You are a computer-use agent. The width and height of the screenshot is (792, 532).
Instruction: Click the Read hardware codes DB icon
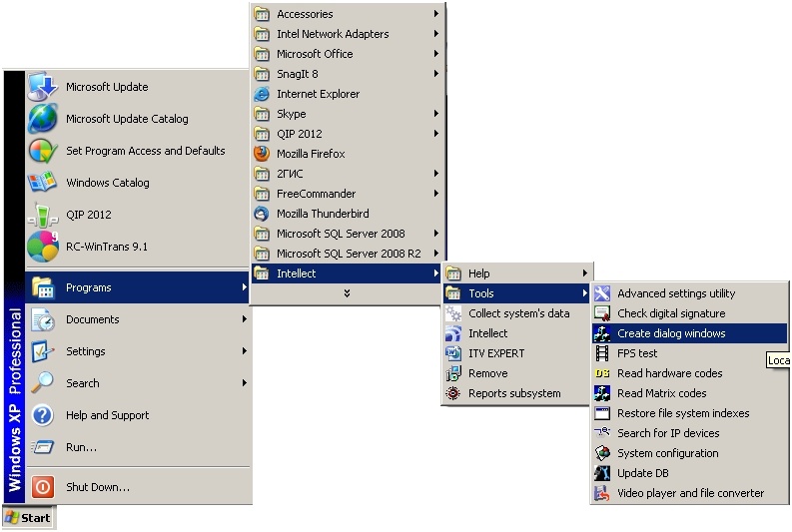pos(602,373)
